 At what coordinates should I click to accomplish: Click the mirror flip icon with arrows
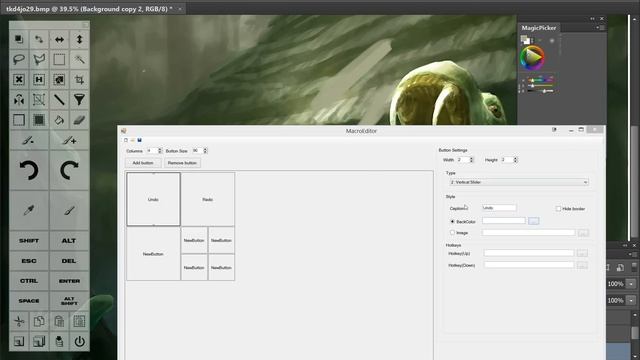pyautogui.click(x=19, y=100)
